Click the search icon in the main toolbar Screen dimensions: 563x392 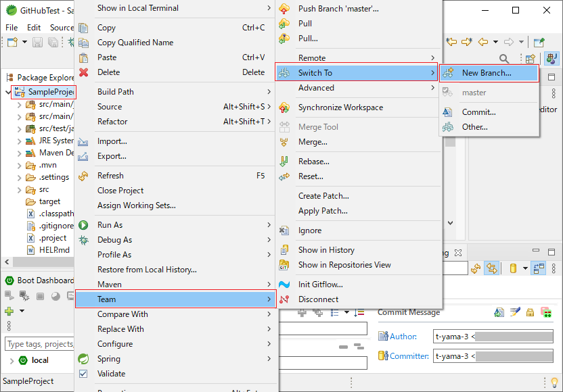pyautogui.click(x=504, y=59)
